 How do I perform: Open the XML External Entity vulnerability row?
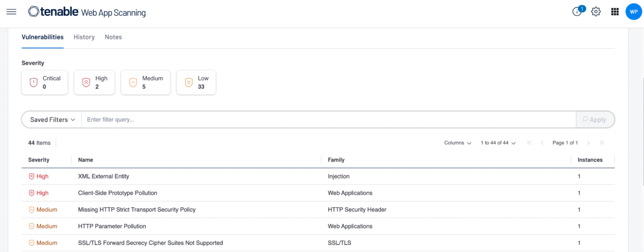pos(318,176)
